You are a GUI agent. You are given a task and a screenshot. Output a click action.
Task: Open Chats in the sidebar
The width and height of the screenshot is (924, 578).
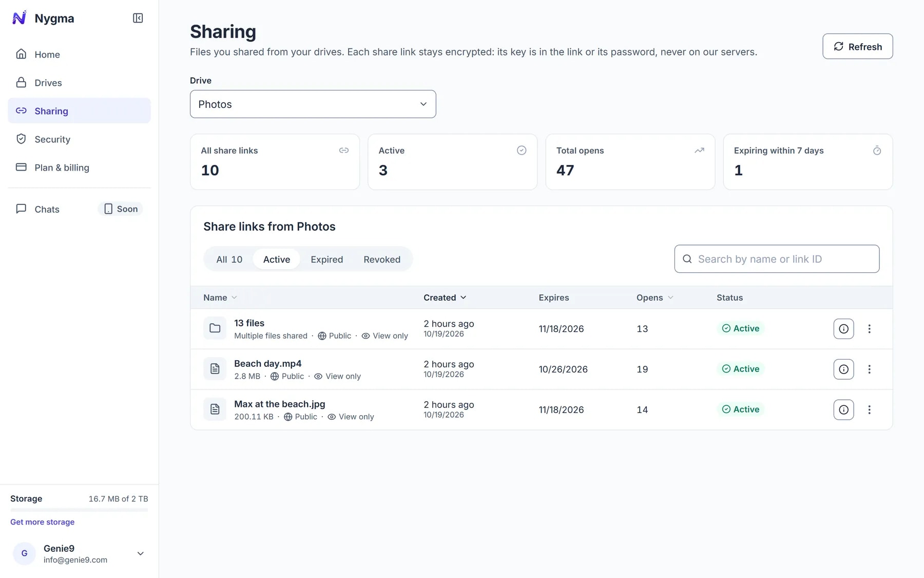(x=79, y=209)
